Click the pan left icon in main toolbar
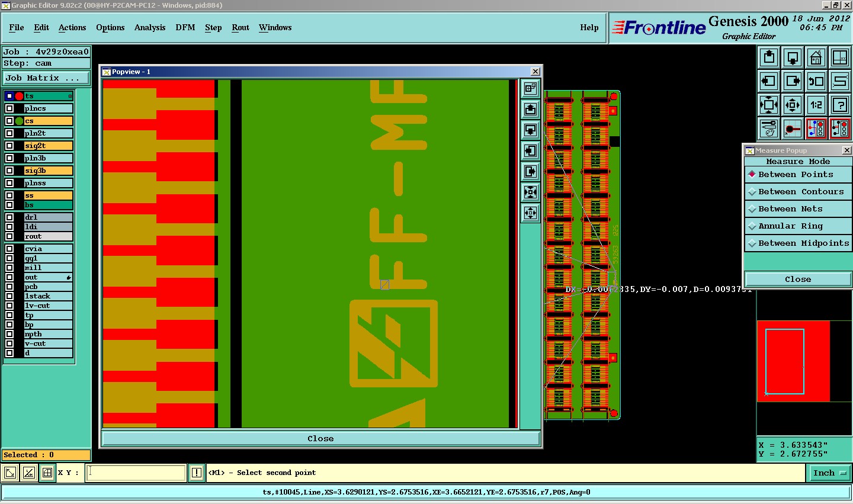This screenshot has height=504, width=853. (x=769, y=81)
